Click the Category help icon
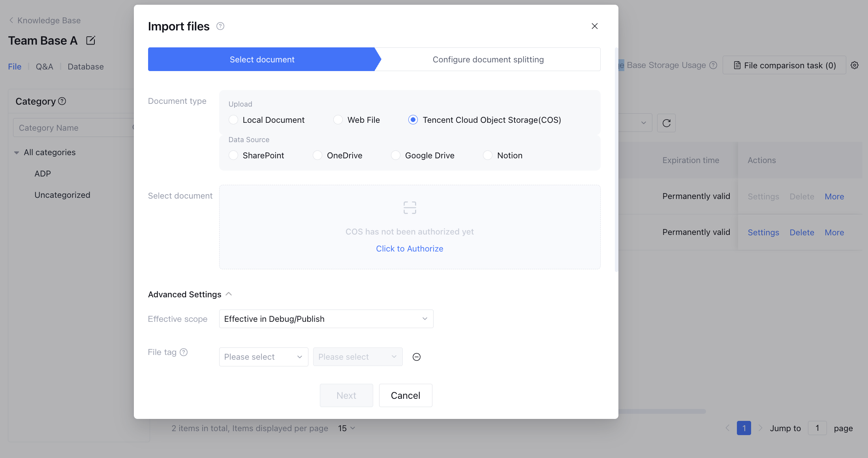Viewport: 868px width, 458px height. (x=62, y=101)
